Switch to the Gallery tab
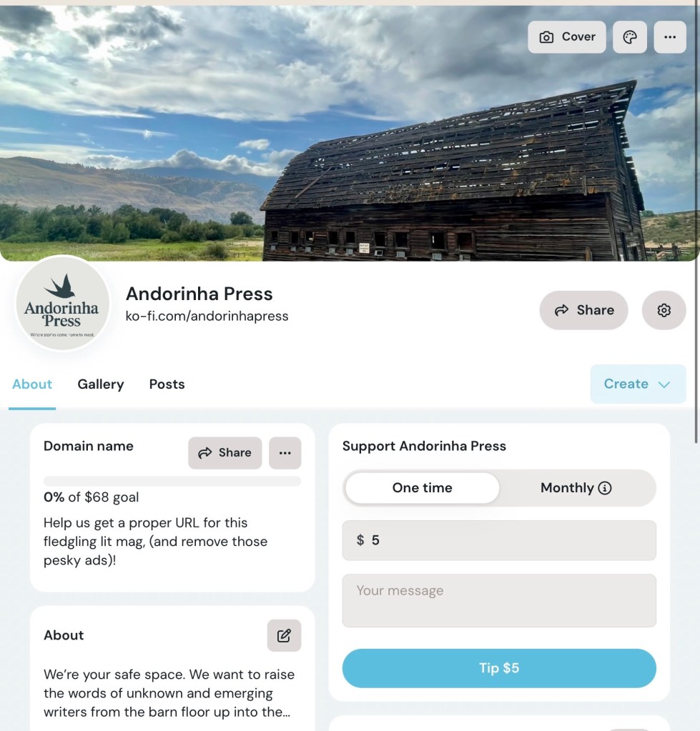700x731 pixels. coord(100,384)
